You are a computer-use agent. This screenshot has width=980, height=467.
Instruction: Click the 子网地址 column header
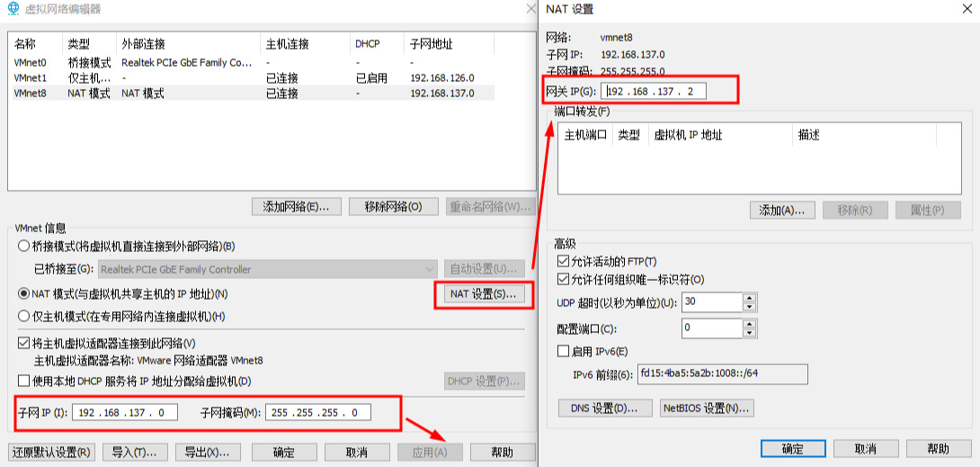pyautogui.click(x=449, y=44)
